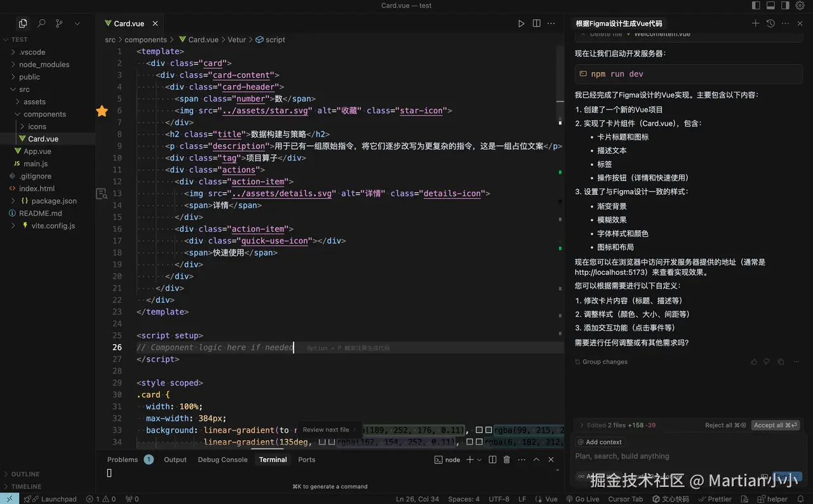Click Review next file popup
Viewport: 813px width, 504px height.
(x=329, y=430)
